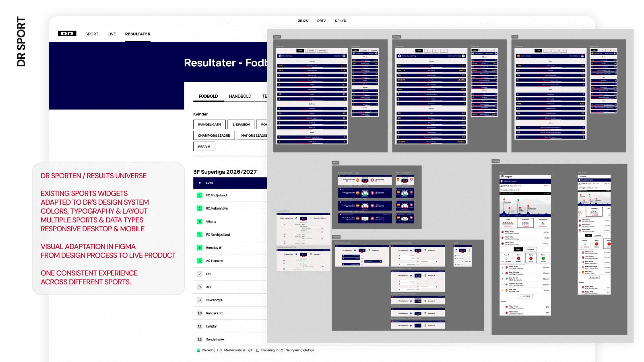Viewport: 644px width, 362px height.
Task: Click the DR logo in the header
Action: coord(67,34)
